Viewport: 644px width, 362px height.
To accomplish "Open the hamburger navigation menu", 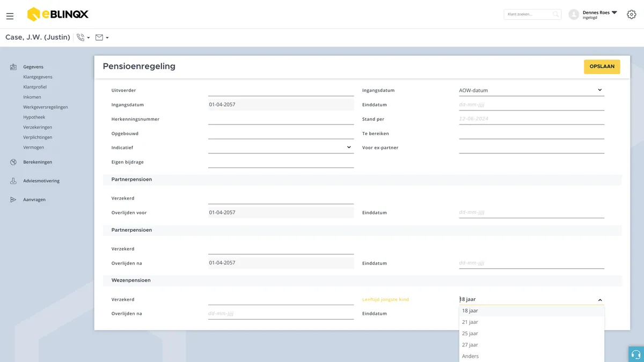I will 10,16.
